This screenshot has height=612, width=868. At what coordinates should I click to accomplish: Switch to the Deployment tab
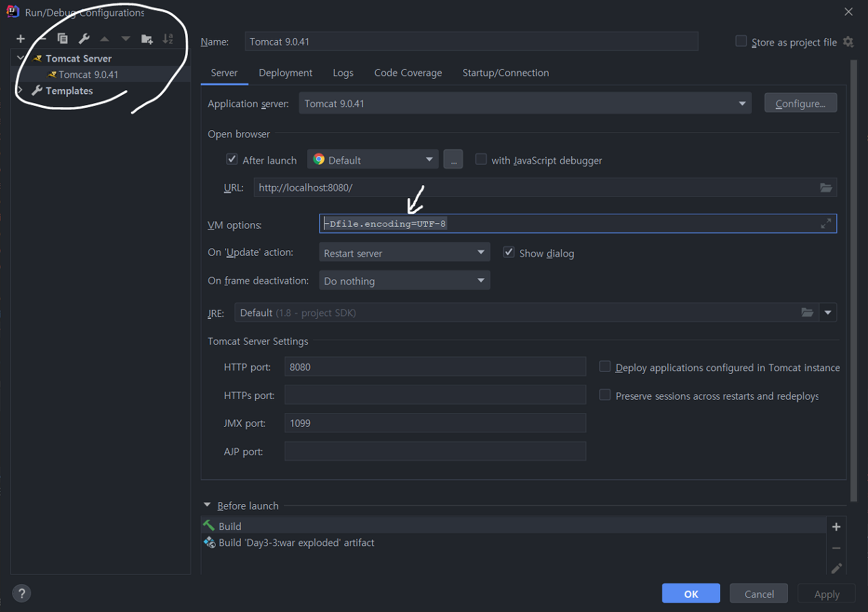(x=285, y=73)
